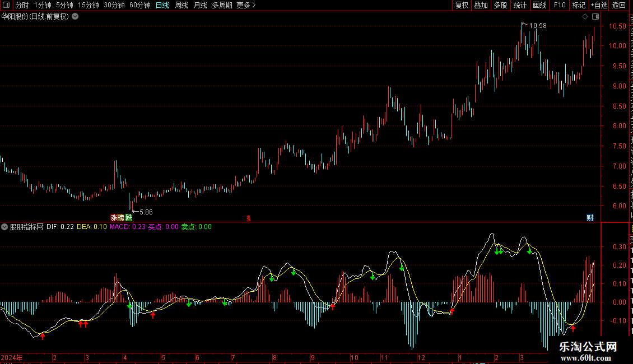Image resolution: width=633 pixels, height=364 pixels.
Task: Click the diamond icon above price axis
Action: tap(585, 17)
